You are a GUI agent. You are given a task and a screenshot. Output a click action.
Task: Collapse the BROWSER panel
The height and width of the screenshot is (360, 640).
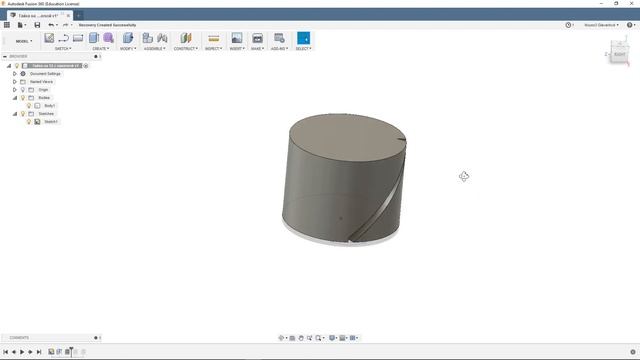point(5,56)
